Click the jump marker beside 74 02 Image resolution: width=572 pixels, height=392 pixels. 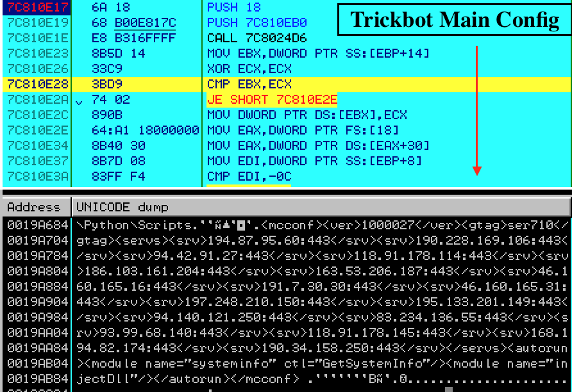pos(79,102)
